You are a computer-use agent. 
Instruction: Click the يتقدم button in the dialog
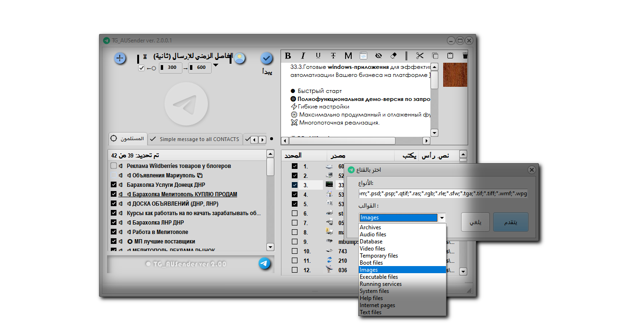[x=511, y=222]
